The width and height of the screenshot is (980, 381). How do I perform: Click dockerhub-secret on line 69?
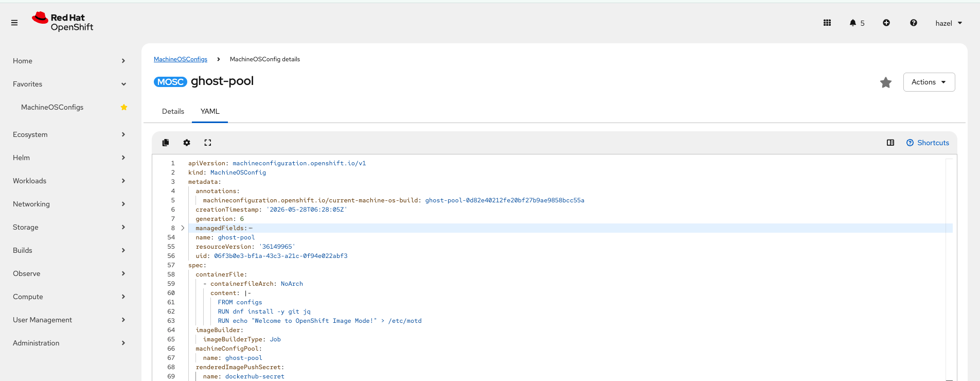(x=255, y=376)
